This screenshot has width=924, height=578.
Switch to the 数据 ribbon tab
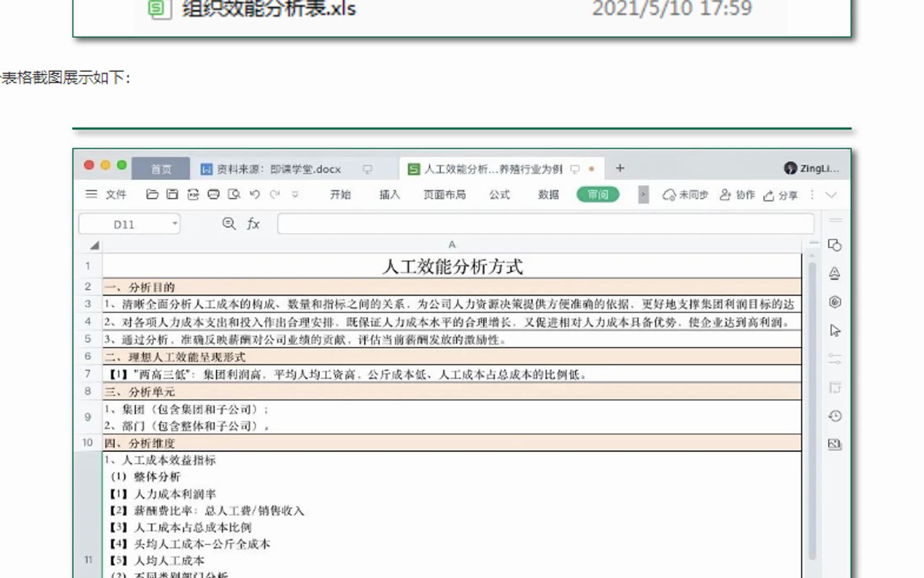pyautogui.click(x=548, y=195)
